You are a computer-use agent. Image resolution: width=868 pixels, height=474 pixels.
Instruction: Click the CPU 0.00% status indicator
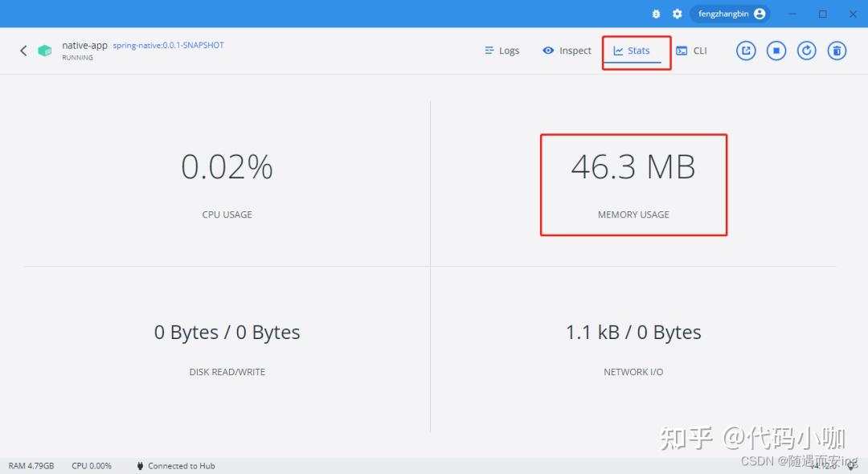(x=91, y=465)
